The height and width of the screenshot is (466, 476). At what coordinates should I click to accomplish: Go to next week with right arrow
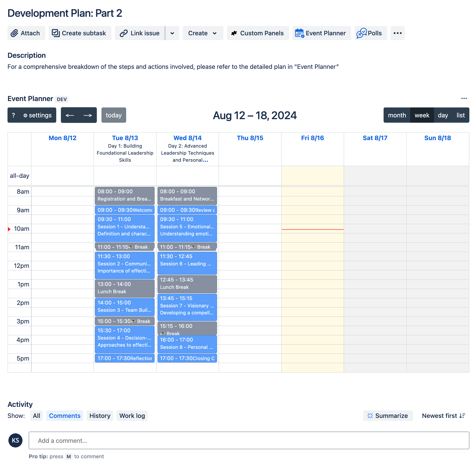pyautogui.click(x=88, y=115)
